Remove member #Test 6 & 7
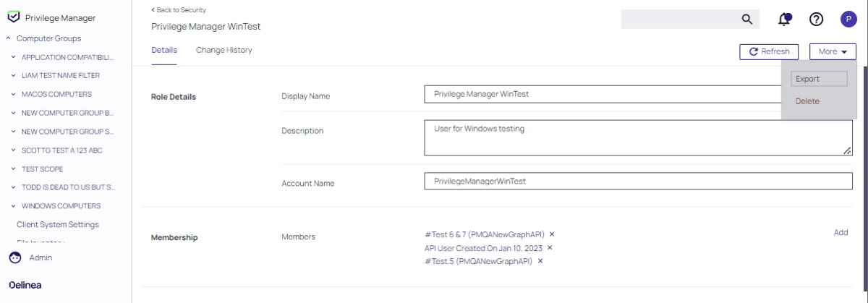The width and height of the screenshot is (868, 303). pyautogui.click(x=552, y=234)
